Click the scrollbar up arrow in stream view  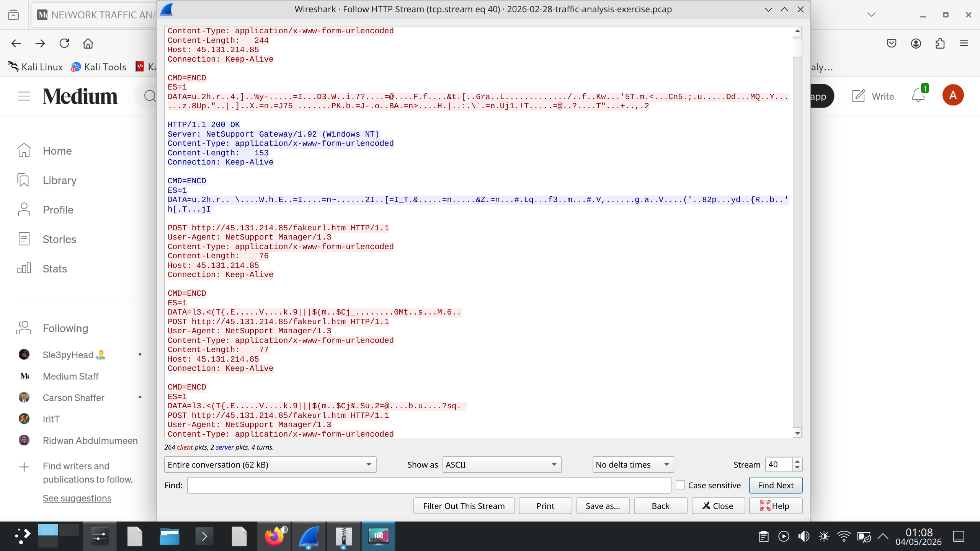797,31
